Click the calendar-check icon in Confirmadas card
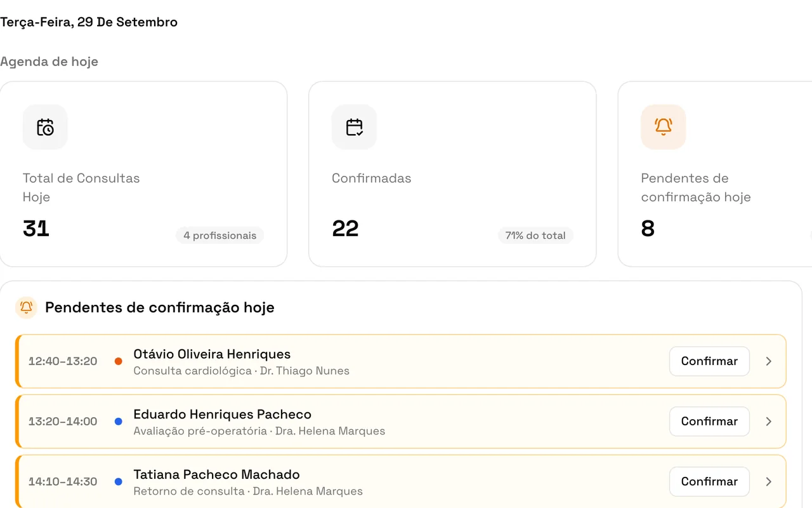Screen dimensions: 812x508 click(x=355, y=127)
